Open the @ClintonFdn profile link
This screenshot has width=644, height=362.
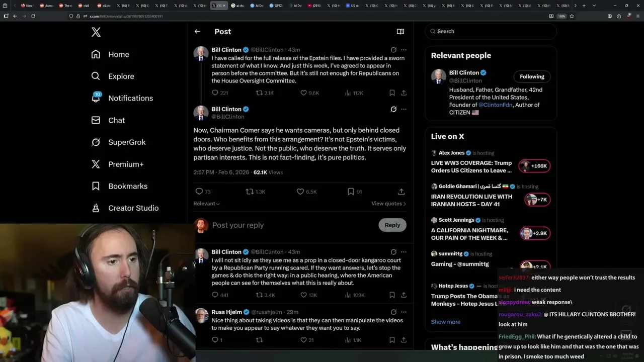(x=495, y=105)
